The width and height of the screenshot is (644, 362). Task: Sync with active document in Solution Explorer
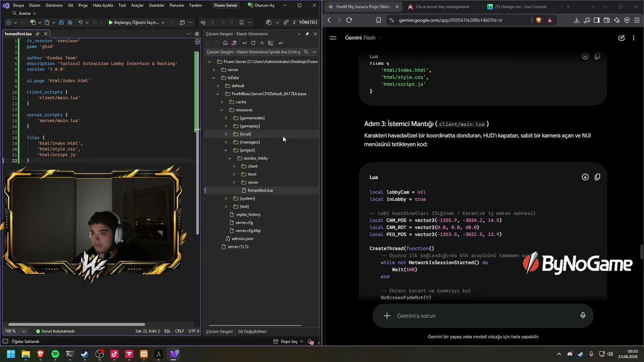coord(245,43)
